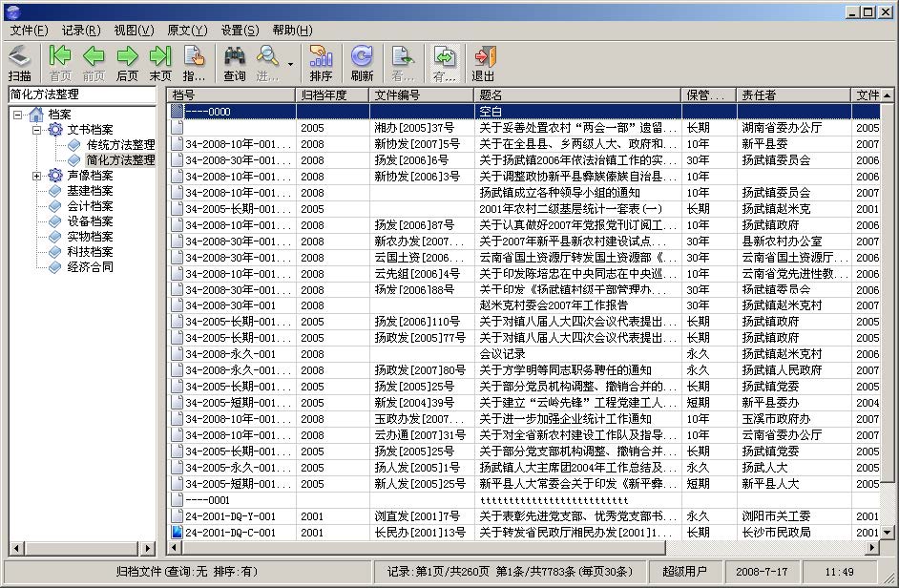
Task: Click the 简化方法整理 text field above tree
Action: click(x=80, y=94)
